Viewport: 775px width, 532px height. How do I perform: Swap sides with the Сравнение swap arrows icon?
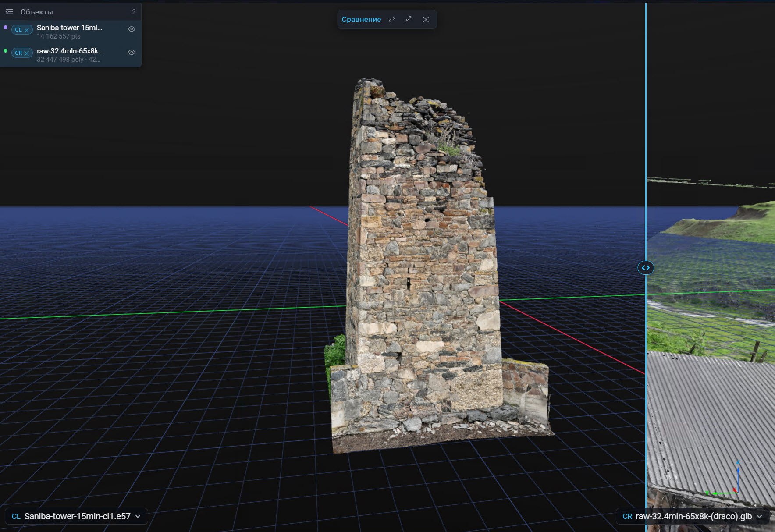(x=392, y=19)
